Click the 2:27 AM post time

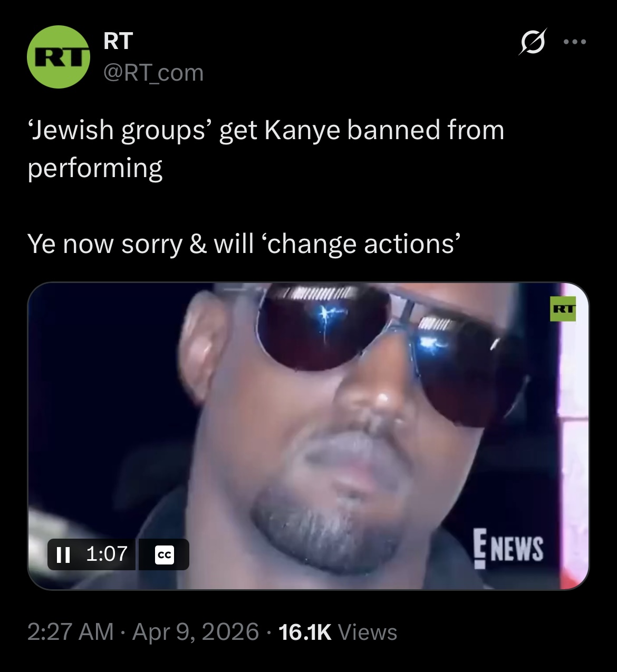click(x=70, y=632)
